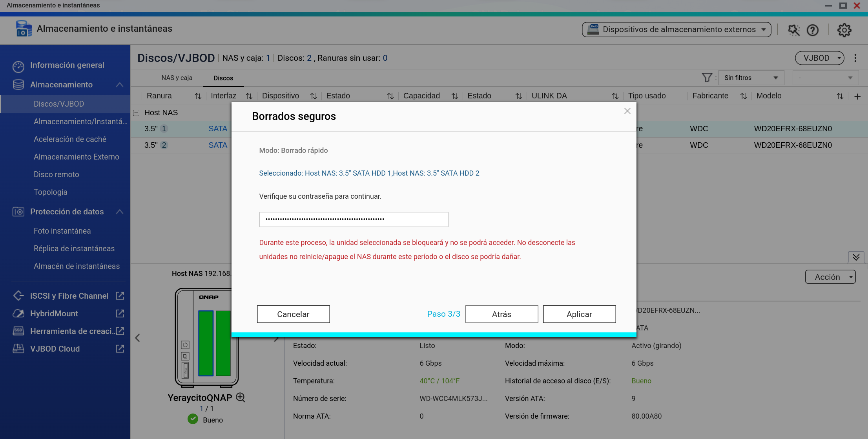Open the global settings gear icon
Viewport: 868px width, 439px height.
click(x=844, y=30)
